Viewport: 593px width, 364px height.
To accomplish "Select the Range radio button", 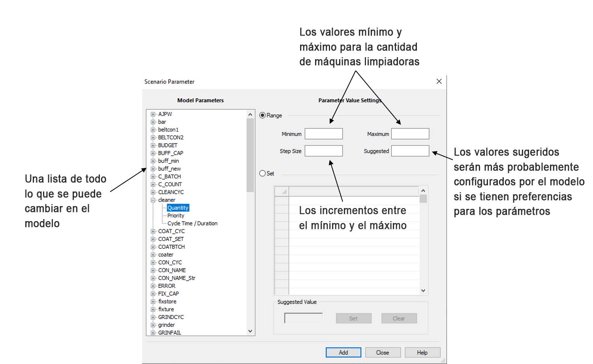I will point(263,115).
